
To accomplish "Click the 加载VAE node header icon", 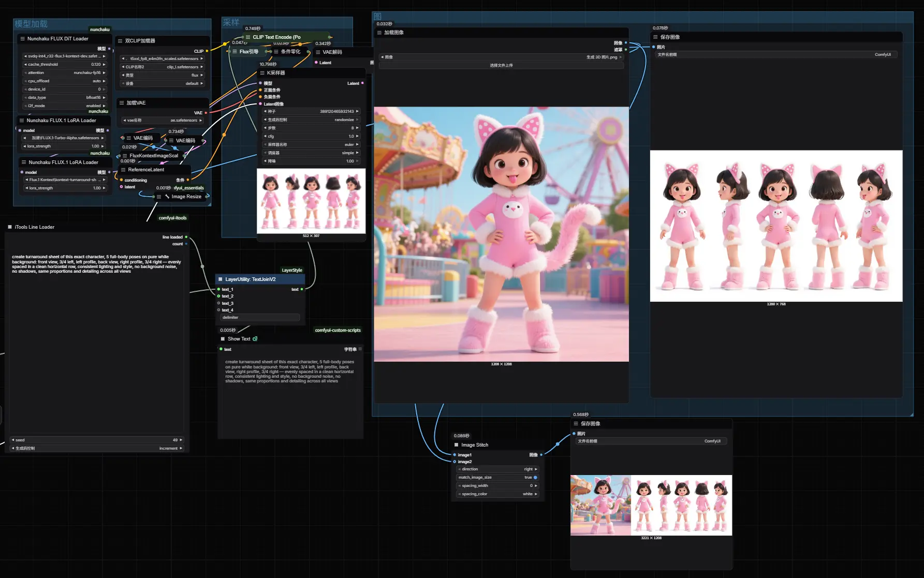I will pos(122,103).
